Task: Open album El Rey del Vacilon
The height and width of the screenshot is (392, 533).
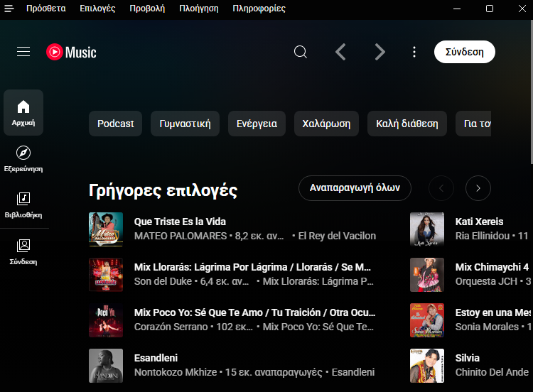Action: (337, 236)
